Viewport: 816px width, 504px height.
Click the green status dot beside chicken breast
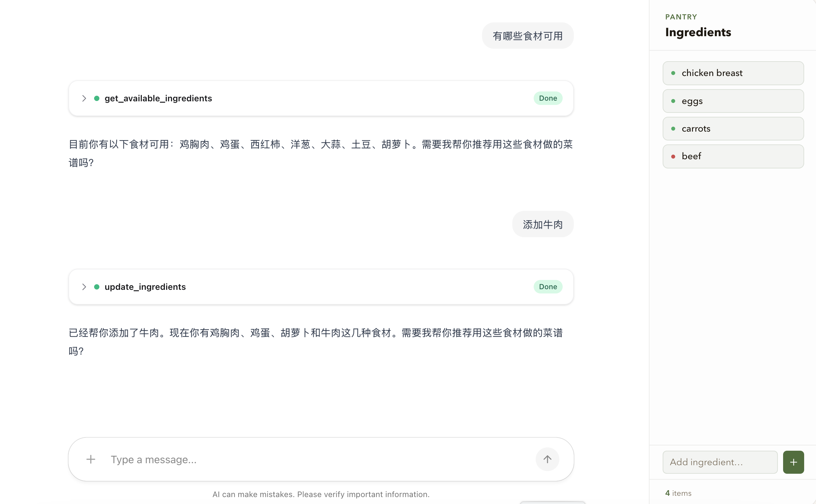tap(673, 73)
